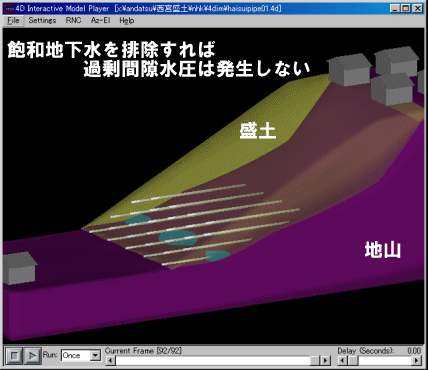The height and width of the screenshot is (370, 428).
Task: Advance the frame scrollbar with right arrow
Action: 325,361
